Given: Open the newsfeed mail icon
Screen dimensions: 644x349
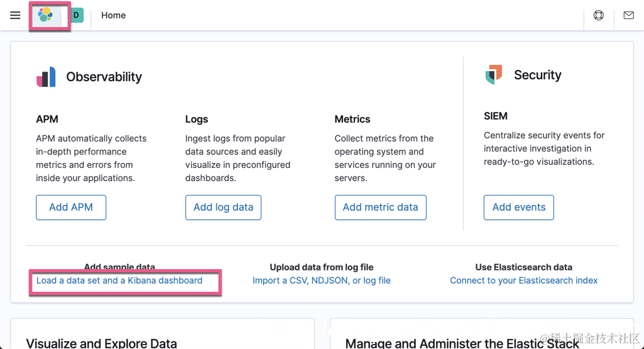Looking at the screenshot, I should (628, 15).
